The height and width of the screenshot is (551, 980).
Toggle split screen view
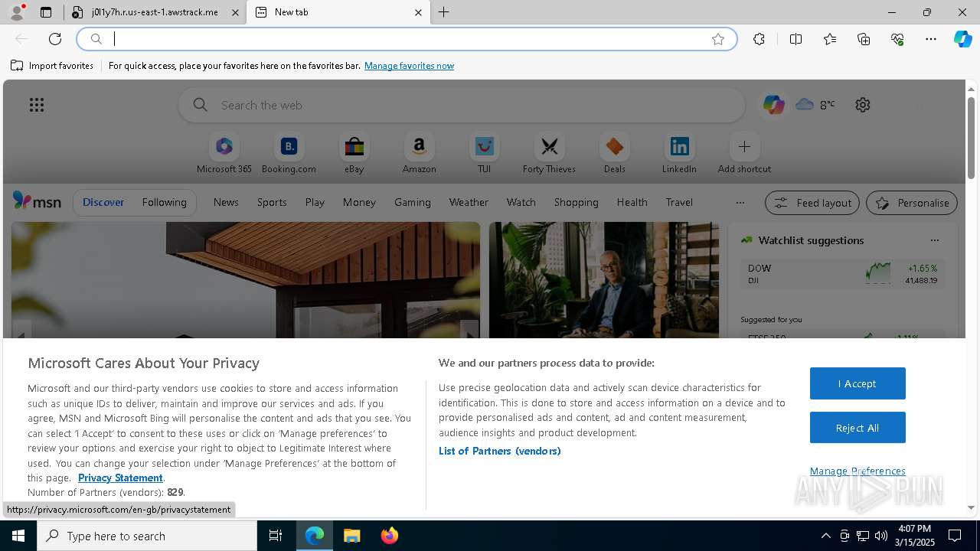click(795, 39)
